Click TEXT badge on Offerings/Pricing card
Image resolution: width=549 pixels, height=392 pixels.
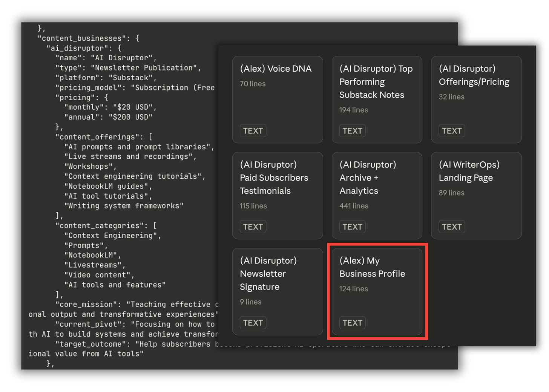tap(452, 131)
